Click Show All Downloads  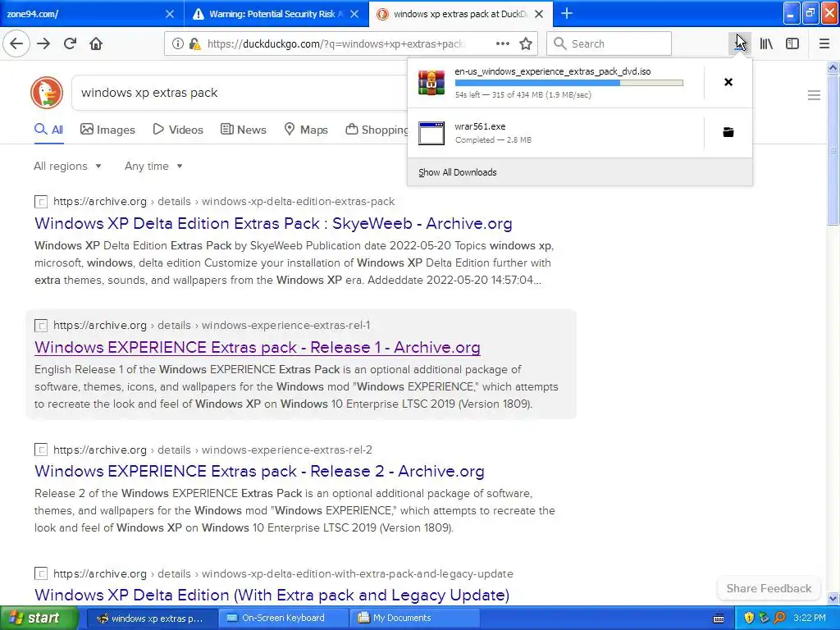pyautogui.click(x=458, y=172)
